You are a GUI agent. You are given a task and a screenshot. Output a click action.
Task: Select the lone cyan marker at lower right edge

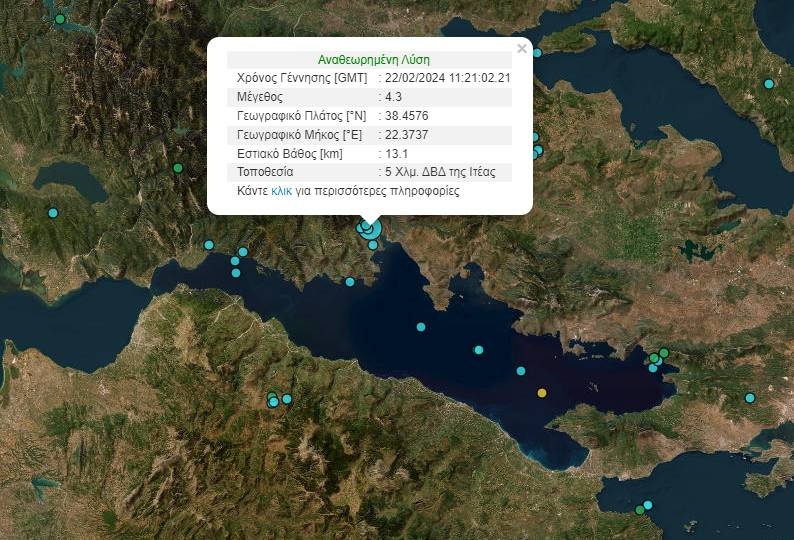750,398
